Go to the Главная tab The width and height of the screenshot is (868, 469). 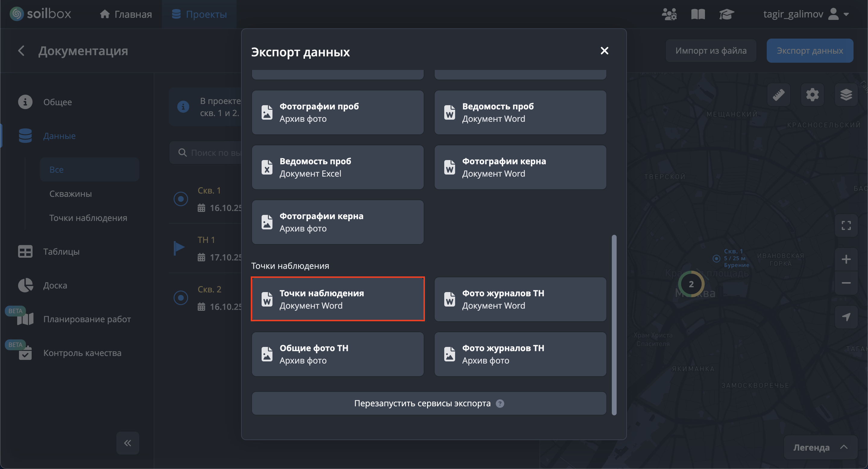(126, 14)
